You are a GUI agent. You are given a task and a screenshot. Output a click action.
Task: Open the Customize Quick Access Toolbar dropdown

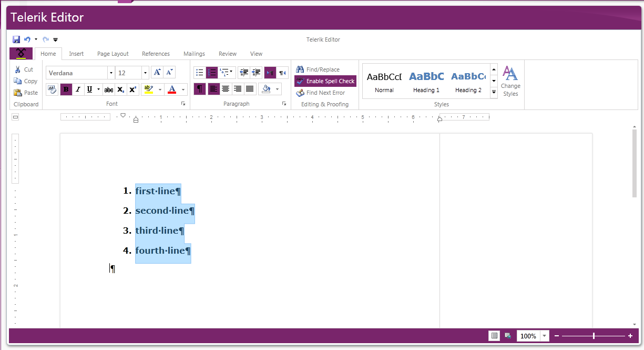[55, 39]
